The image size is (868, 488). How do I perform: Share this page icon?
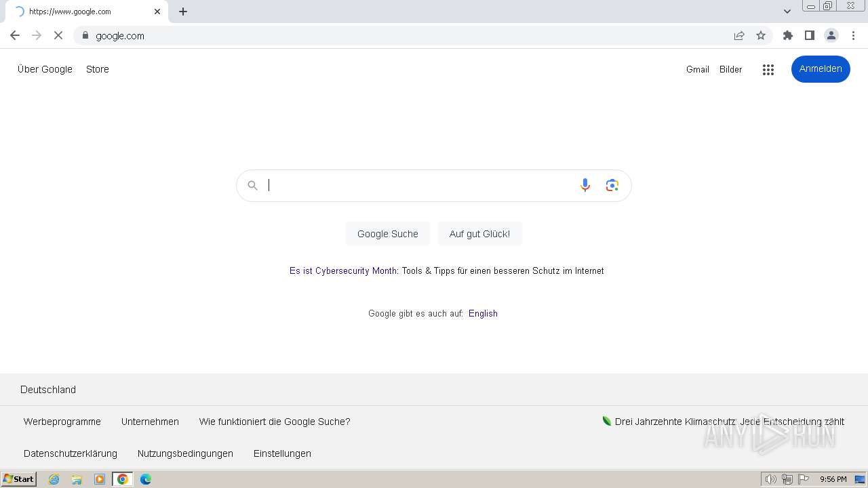[739, 35]
